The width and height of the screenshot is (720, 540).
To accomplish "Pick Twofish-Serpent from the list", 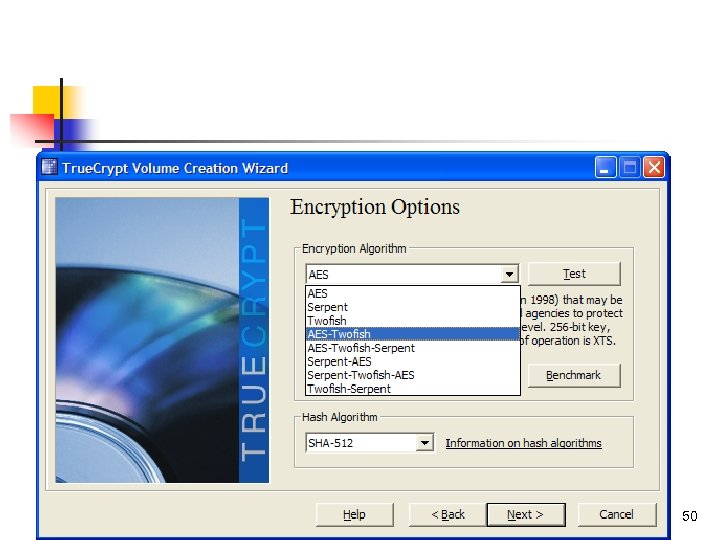I will coord(413,388).
